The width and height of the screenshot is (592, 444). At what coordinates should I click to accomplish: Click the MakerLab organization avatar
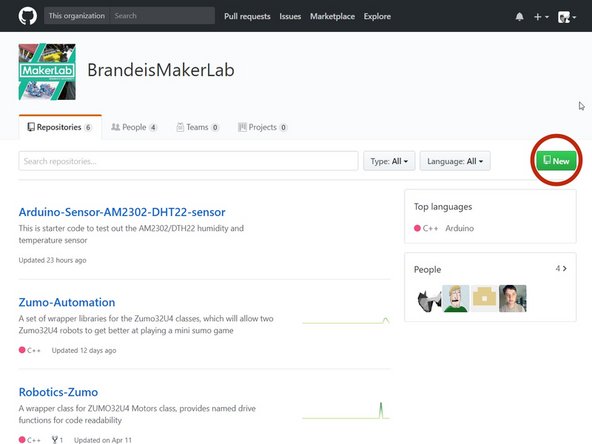point(47,72)
